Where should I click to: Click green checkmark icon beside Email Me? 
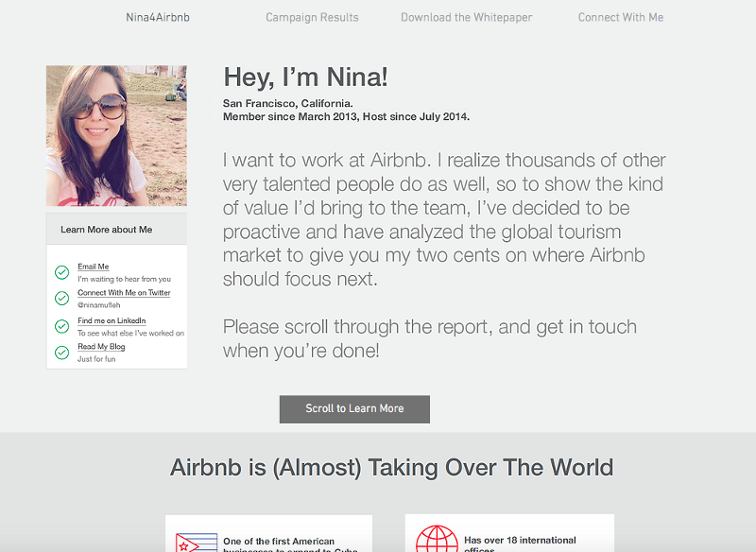click(61, 272)
